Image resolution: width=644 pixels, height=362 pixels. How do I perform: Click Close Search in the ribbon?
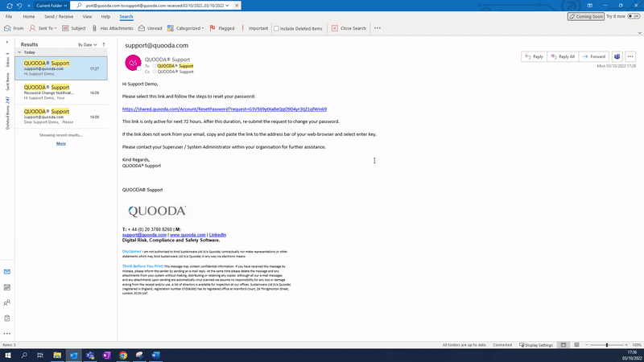[349, 28]
